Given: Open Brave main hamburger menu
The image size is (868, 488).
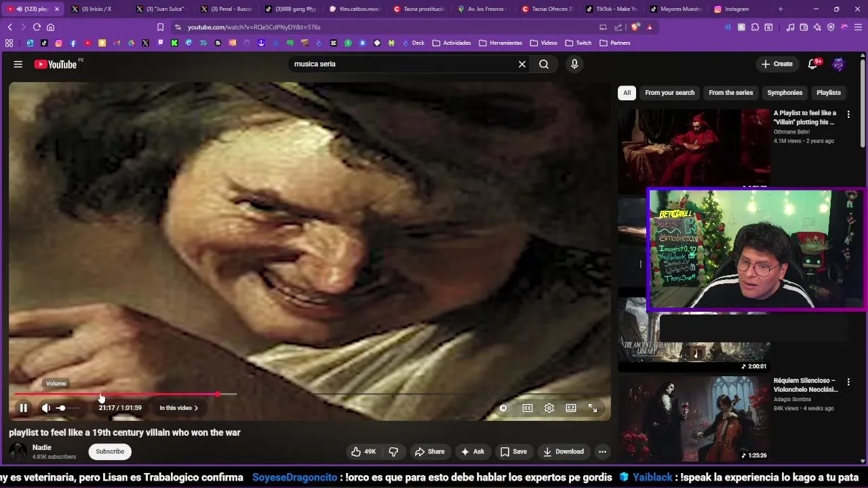Looking at the screenshot, I should click(x=858, y=27).
